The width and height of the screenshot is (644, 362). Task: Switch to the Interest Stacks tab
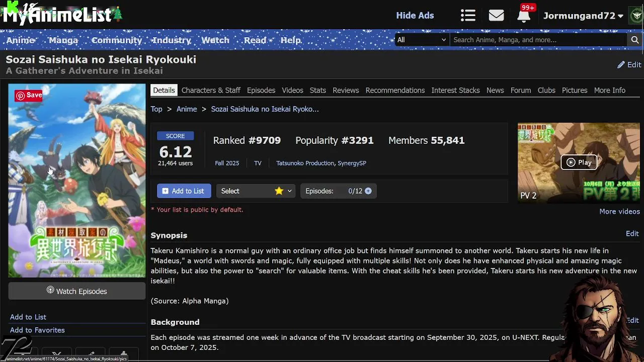455,90
